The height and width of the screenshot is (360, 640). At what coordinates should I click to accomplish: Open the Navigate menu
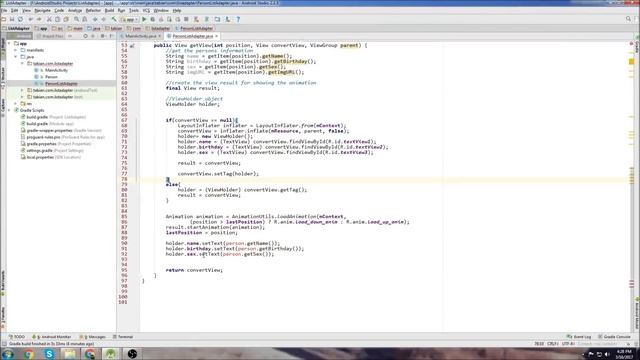42,10
